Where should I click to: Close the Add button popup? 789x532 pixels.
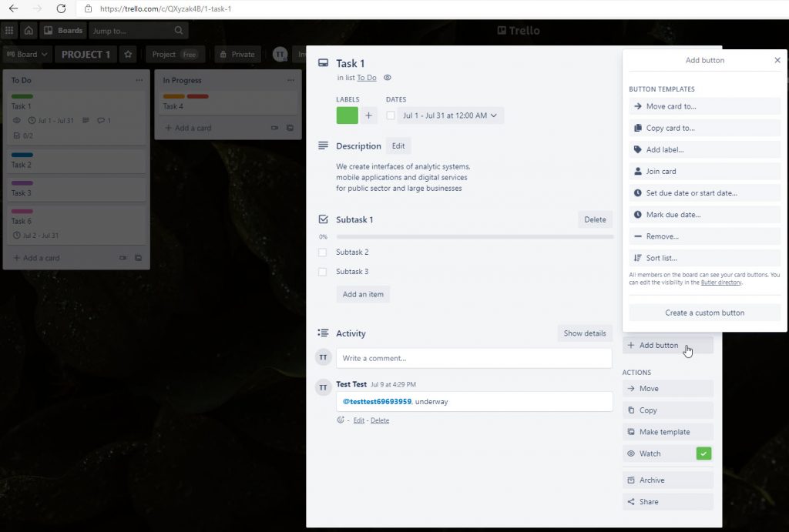(777, 60)
